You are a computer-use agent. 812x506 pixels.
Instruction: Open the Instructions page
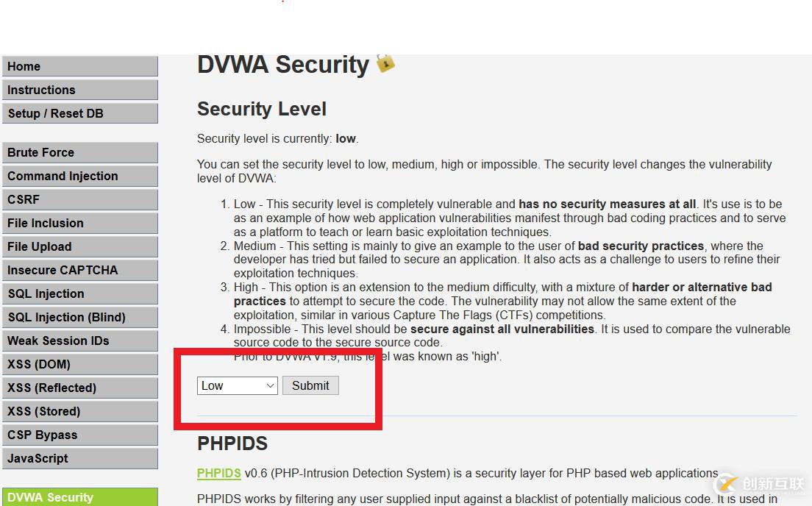coord(79,90)
